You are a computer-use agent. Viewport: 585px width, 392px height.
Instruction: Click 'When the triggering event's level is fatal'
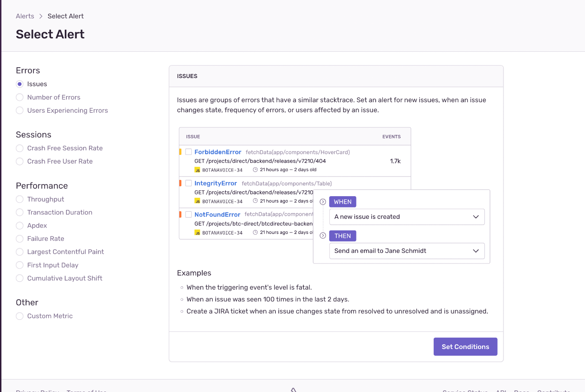(249, 288)
